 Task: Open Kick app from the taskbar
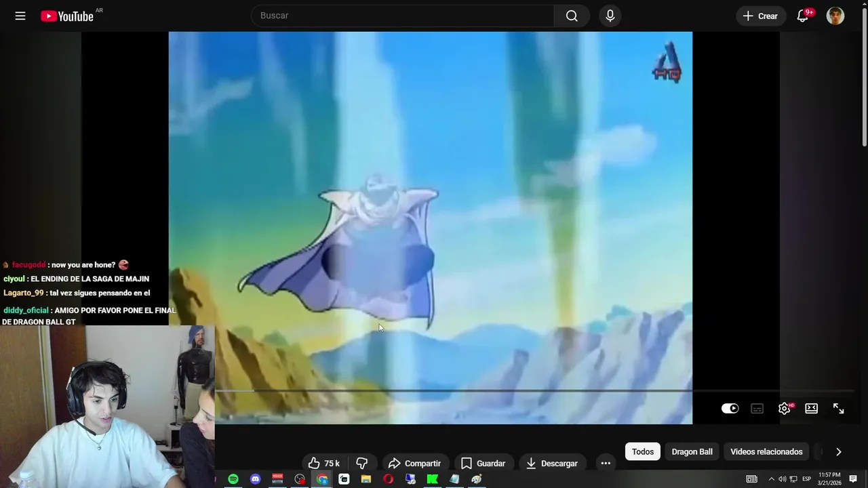(x=432, y=479)
